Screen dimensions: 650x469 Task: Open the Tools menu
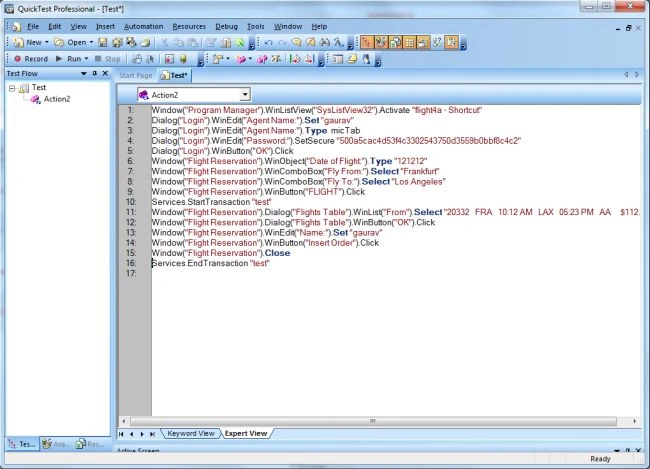(x=256, y=27)
